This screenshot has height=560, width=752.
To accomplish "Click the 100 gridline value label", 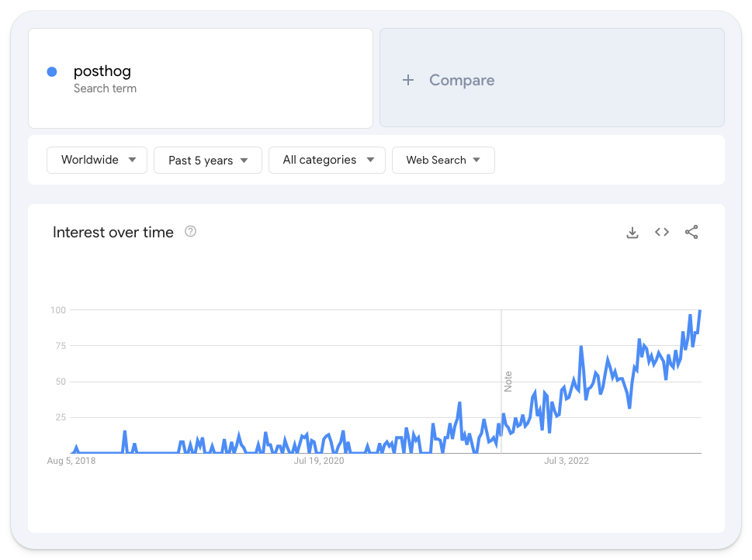I will 57,309.
